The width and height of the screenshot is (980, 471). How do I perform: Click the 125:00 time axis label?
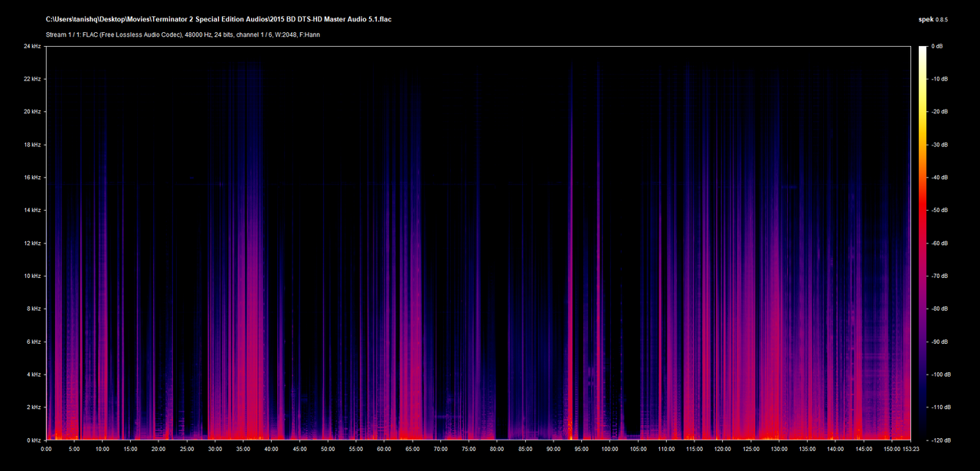click(751, 450)
